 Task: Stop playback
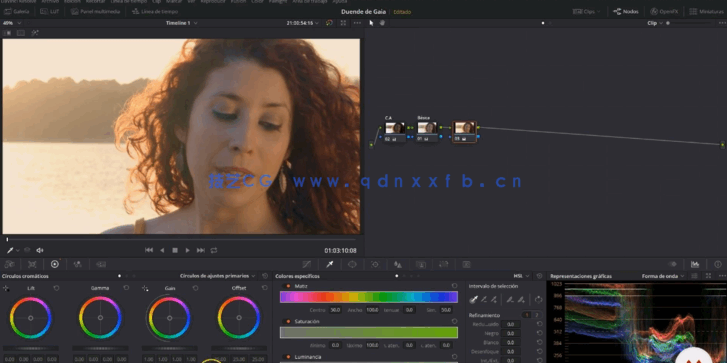[x=175, y=250]
